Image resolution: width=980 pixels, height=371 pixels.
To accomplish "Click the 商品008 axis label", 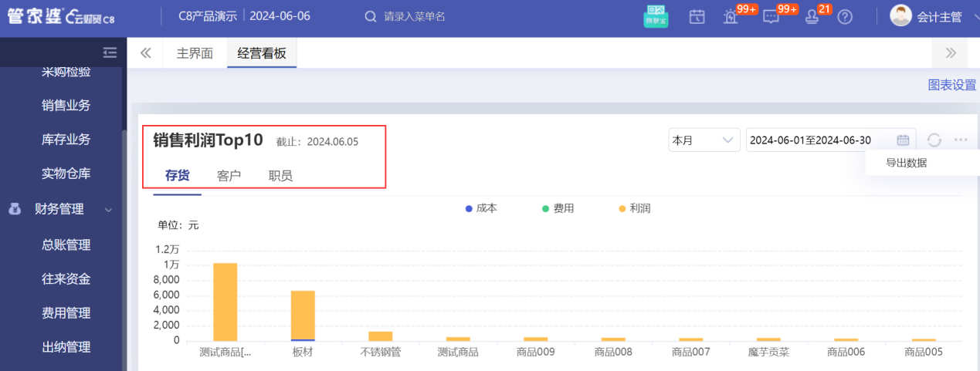I will (x=613, y=352).
